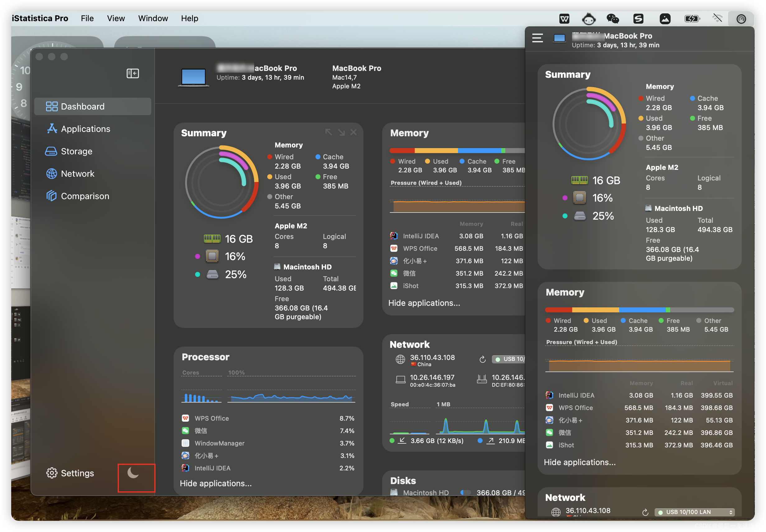
Task: Click the CPU chip icon in popup Summary
Action: 579,198
